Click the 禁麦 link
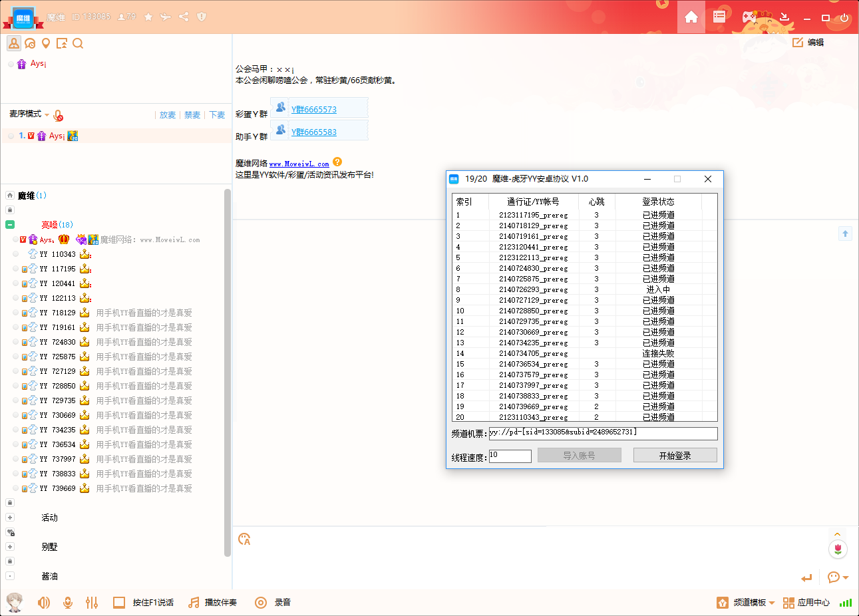Image resolution: width=859 pixels, height=616 pixels. click(192, 115)
